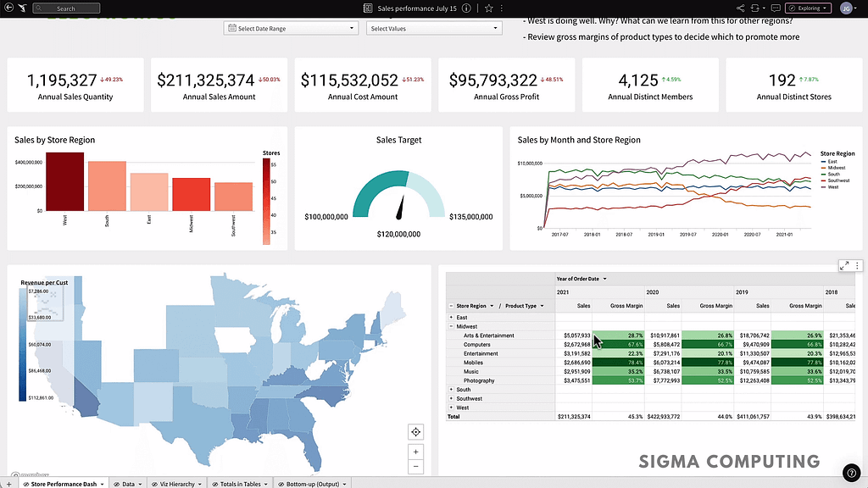The width and height of the screenshot is (868, 488).
Task: Open the Viz Hierarchy tab dropdown arrow
Action: (200, 484)
